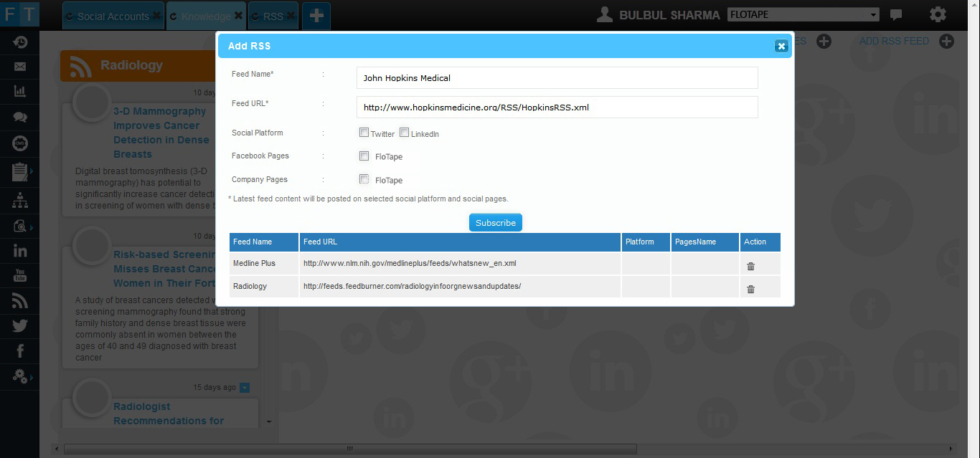Click into the Feed URL input field
This screenshot has width=980, height=458.
(x=557, y=107)
